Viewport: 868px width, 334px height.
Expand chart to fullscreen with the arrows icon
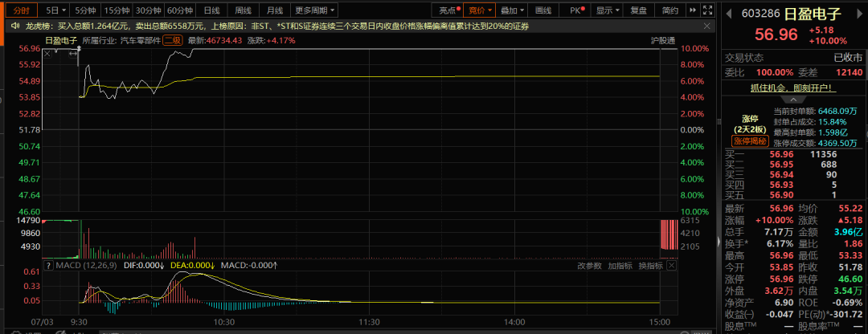click(707, 10)
